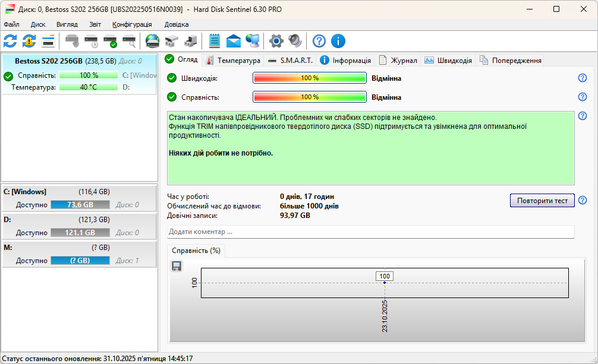
Task: Click the green check icon beside Справність label
Action: click(x=172, y=97)
